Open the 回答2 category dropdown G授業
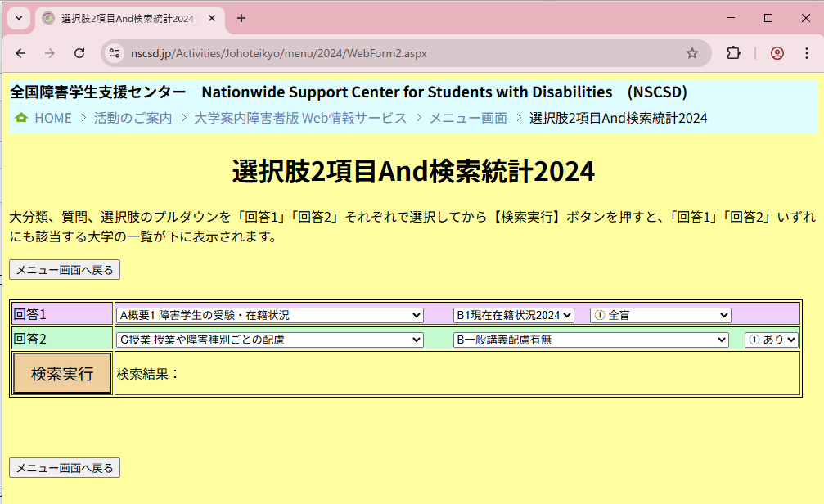Viewport: 824px width, 504px height. point(270,340)
